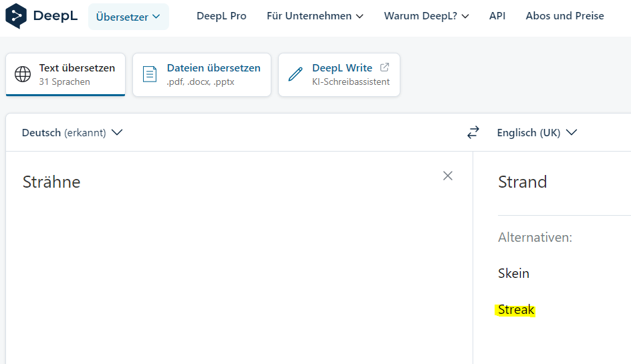Screen dimensions: 631x364
Task: Expand the Warum DeepL? menu
Action: [x=426, y=16]
